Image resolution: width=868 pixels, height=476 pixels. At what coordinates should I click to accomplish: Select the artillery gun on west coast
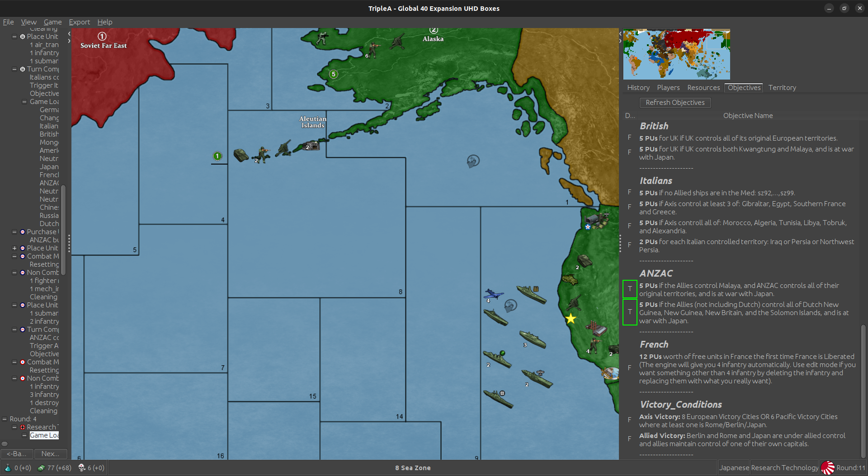click(574, 302)
